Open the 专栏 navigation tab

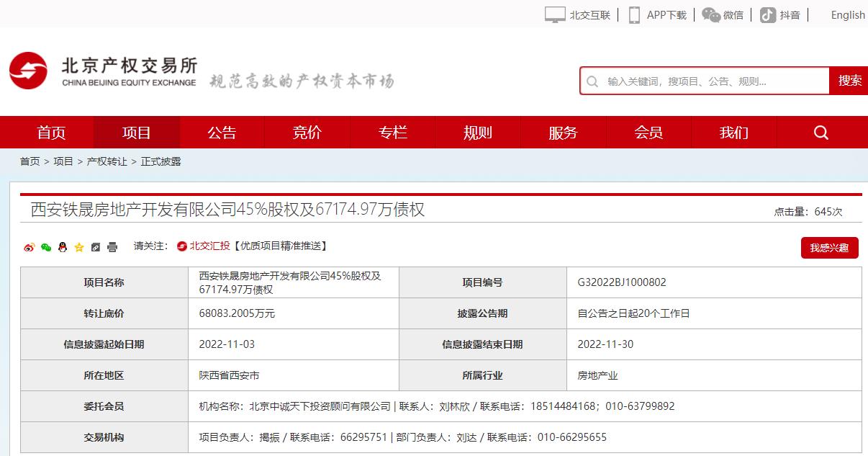pyautogui.click(x=393, y=133)
